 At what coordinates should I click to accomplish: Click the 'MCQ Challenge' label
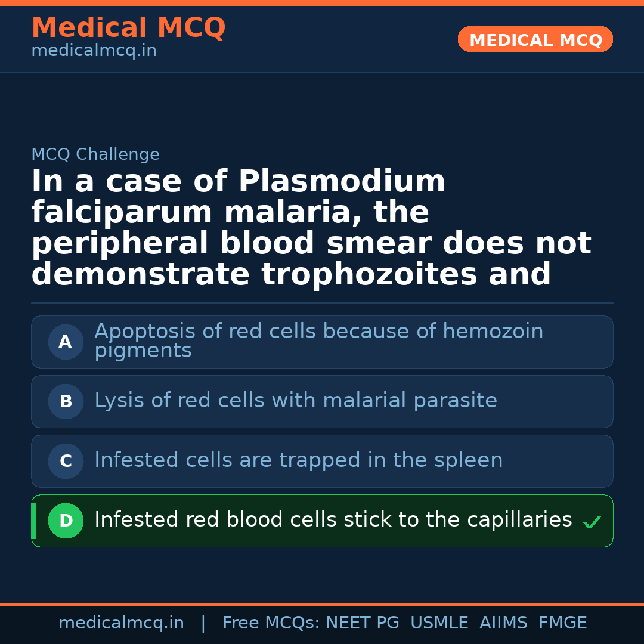[95, 154]
